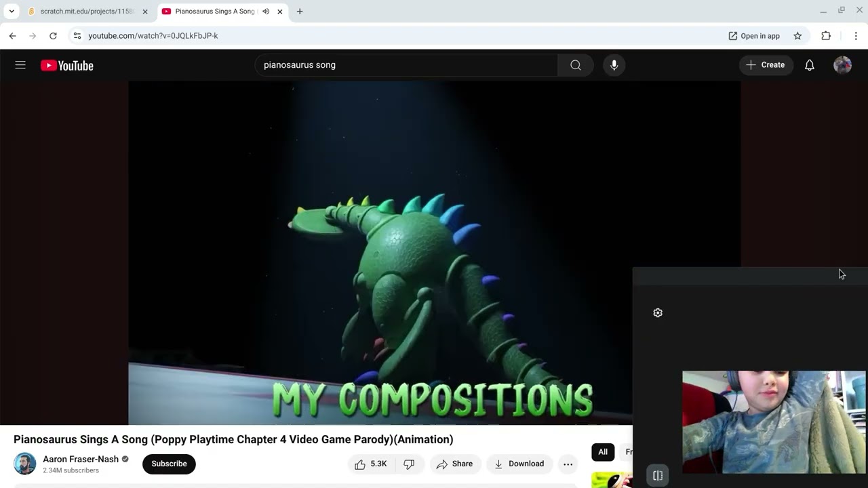Open overlay settings gear icon
Image resolution: width=868 pixels, height=488 pixels.
pyautogui.click(x=658, y=312)
